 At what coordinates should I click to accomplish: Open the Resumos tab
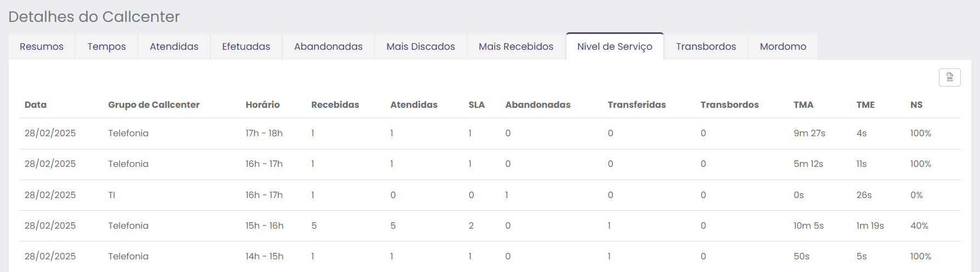pyautogui.click(x=42, y=47)
